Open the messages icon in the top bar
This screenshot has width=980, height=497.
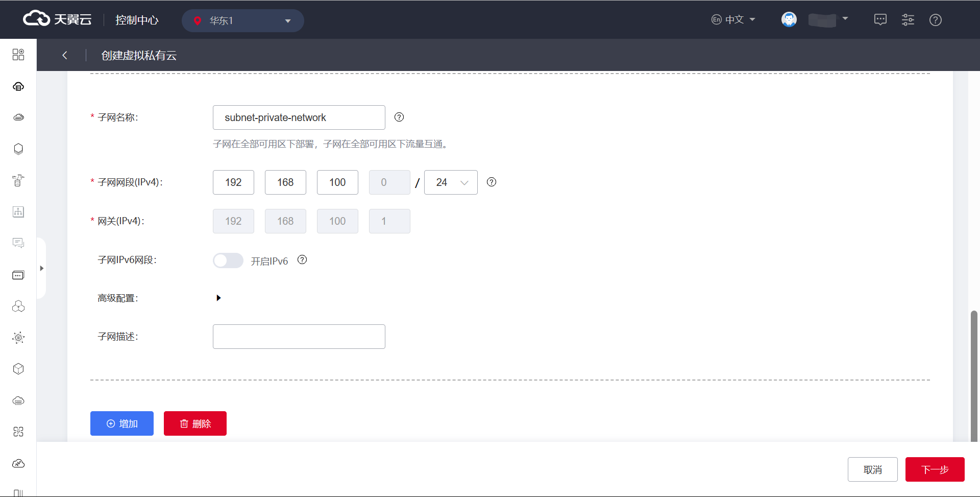[880, 20]
